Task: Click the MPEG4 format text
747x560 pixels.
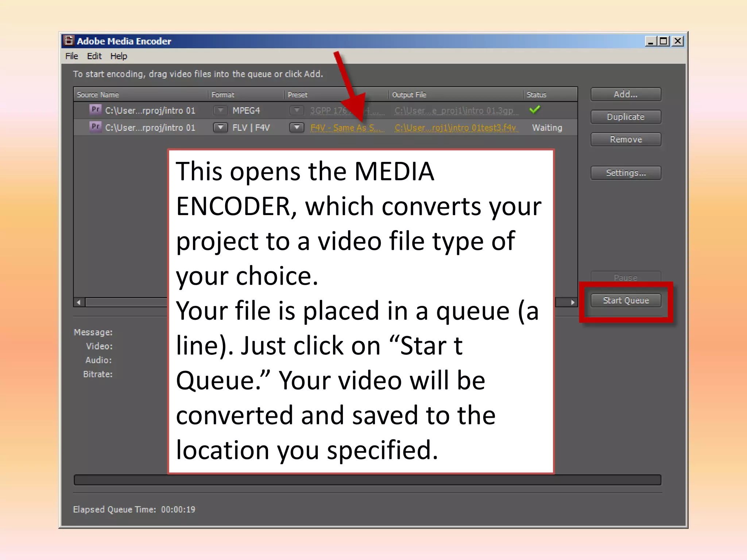Action: coord(246,110)
